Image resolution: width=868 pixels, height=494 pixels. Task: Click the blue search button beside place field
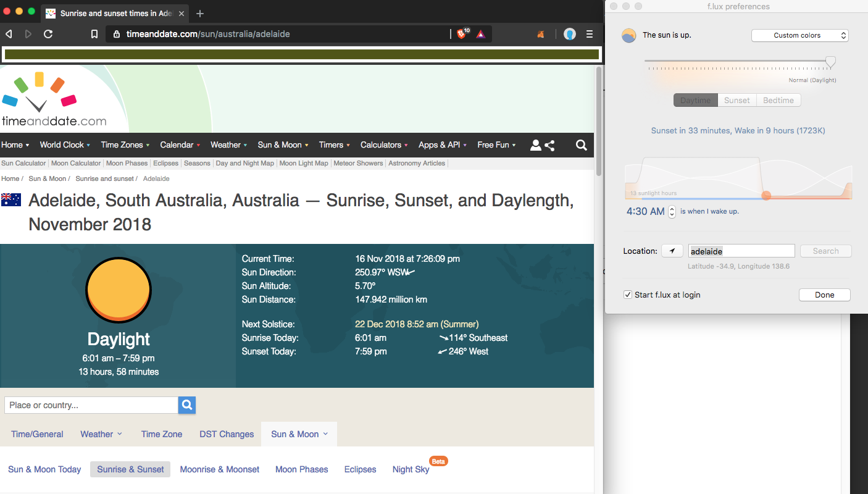point(187,405)
